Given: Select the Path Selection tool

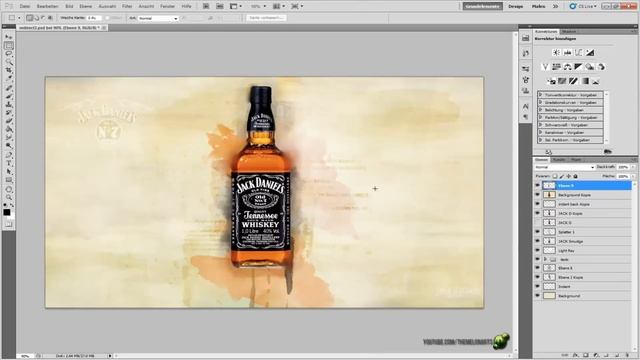Looking at the screenshot, I should 9,171.
